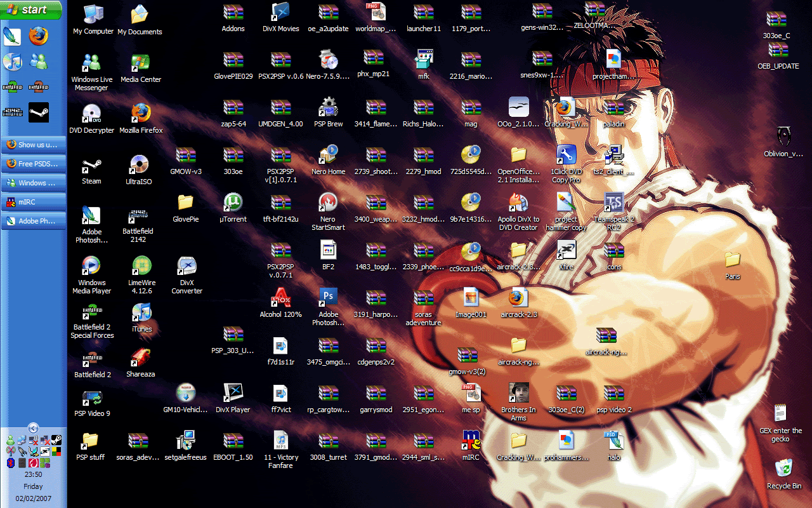
Task: Launch Nero StartSmart shortcut
Action: pos(328,211)
